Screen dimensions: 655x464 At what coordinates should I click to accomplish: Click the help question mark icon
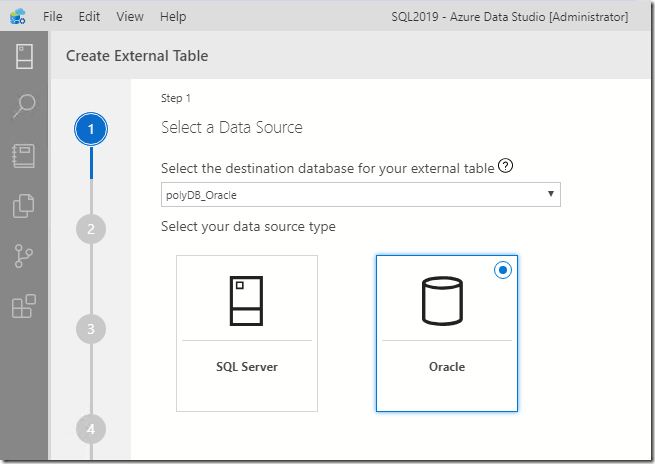point(505,166)
